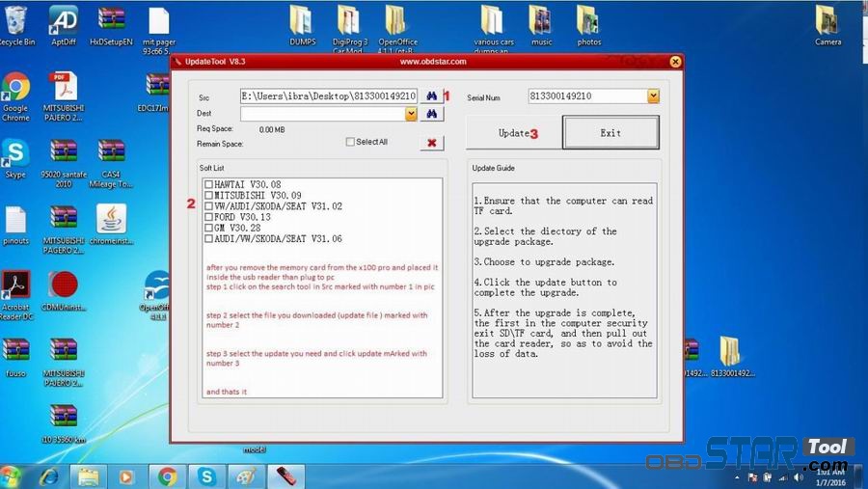Click the Update button

tap(513, 133)
